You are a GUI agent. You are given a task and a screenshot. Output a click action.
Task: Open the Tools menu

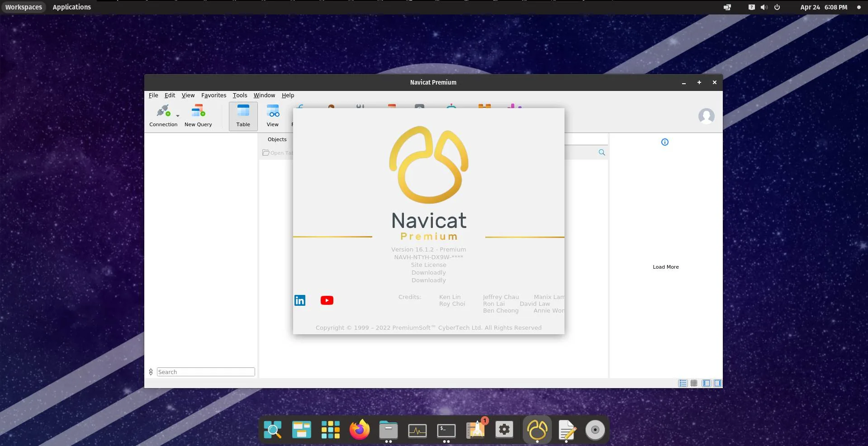[240, 95]
